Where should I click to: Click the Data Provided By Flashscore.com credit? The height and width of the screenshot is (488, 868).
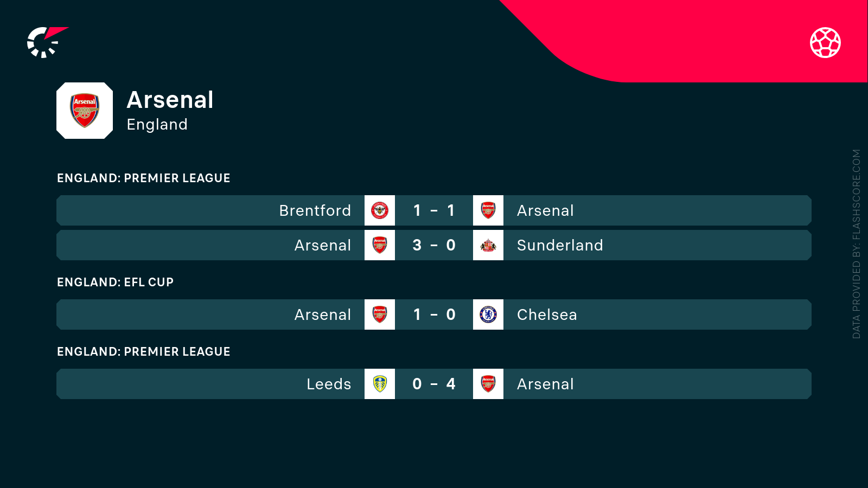[857, 244]
